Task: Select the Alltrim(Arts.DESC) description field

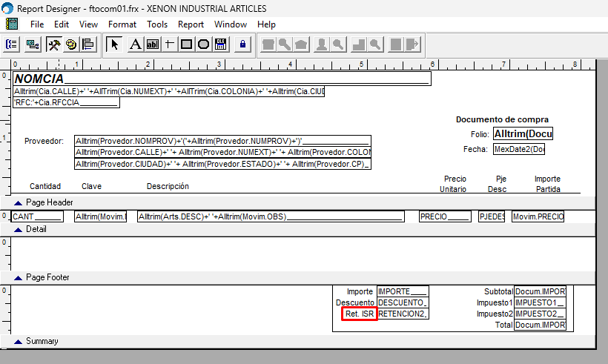Action: pos(271,216)
